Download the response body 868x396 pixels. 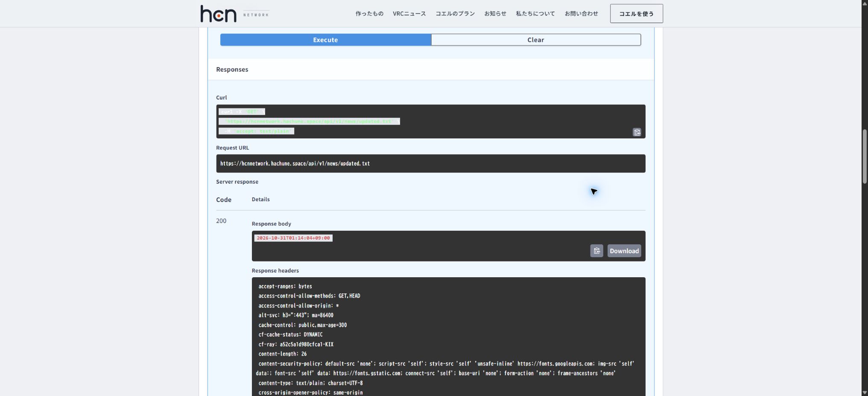click(624, 251)
